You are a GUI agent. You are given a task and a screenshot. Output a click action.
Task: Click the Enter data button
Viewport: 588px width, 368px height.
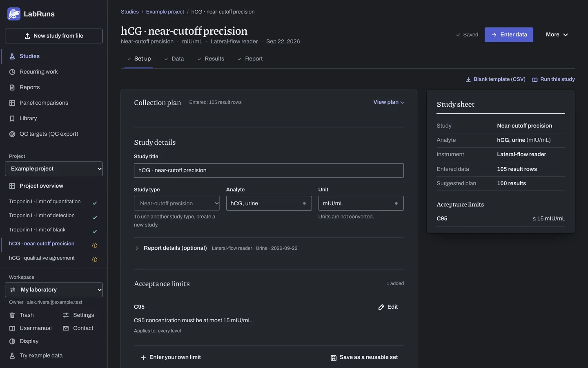tap(509, 35)
